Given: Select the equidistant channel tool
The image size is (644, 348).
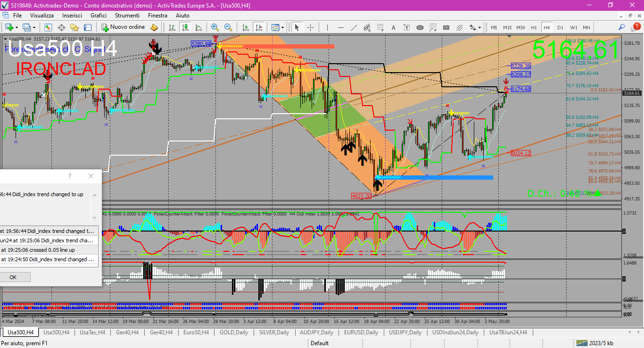Looking at the screenshot, I should [x=367, y=27].
